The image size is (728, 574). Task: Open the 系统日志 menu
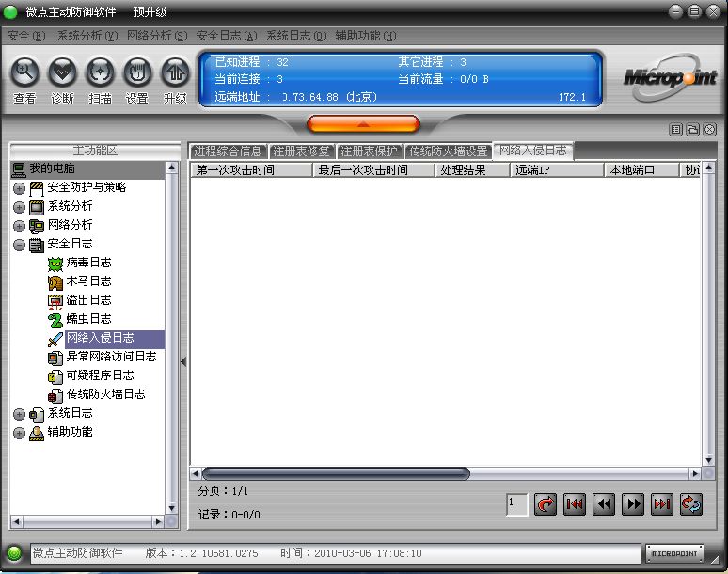295,36
